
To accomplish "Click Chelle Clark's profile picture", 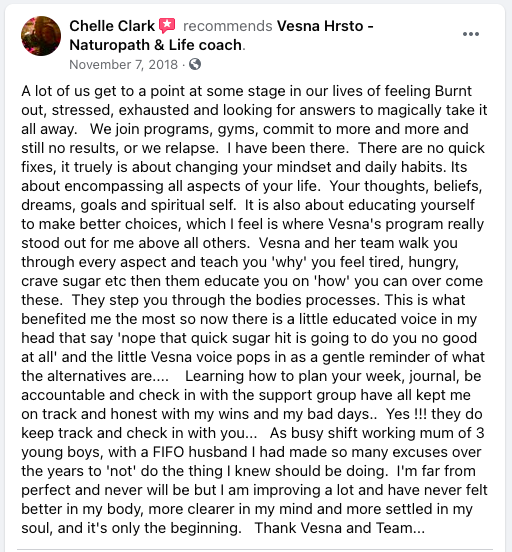I will [x=41, y=36].
